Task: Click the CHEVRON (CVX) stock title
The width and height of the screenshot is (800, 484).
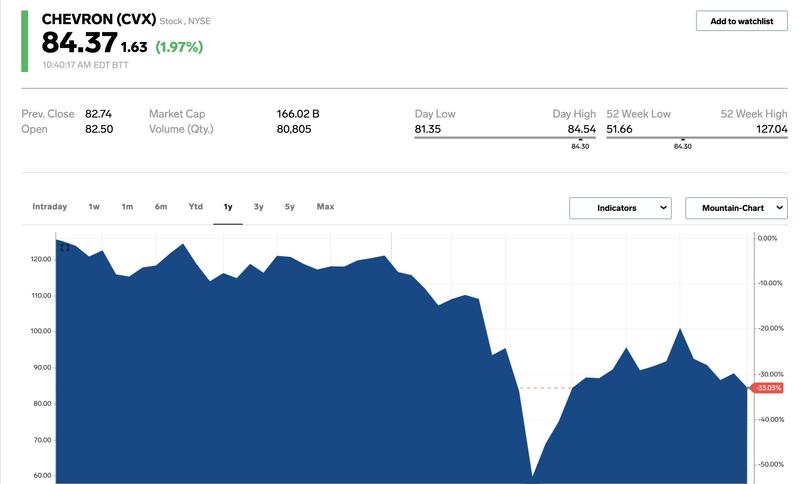Action: 98,19
